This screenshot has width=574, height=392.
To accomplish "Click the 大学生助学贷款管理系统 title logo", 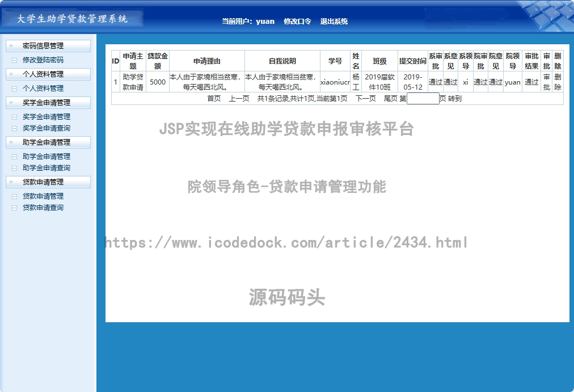I will click(x=72, y=18).
